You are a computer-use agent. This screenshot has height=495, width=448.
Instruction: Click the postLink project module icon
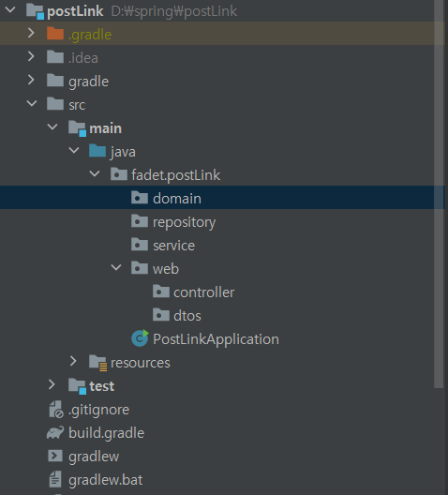[35, 11]
